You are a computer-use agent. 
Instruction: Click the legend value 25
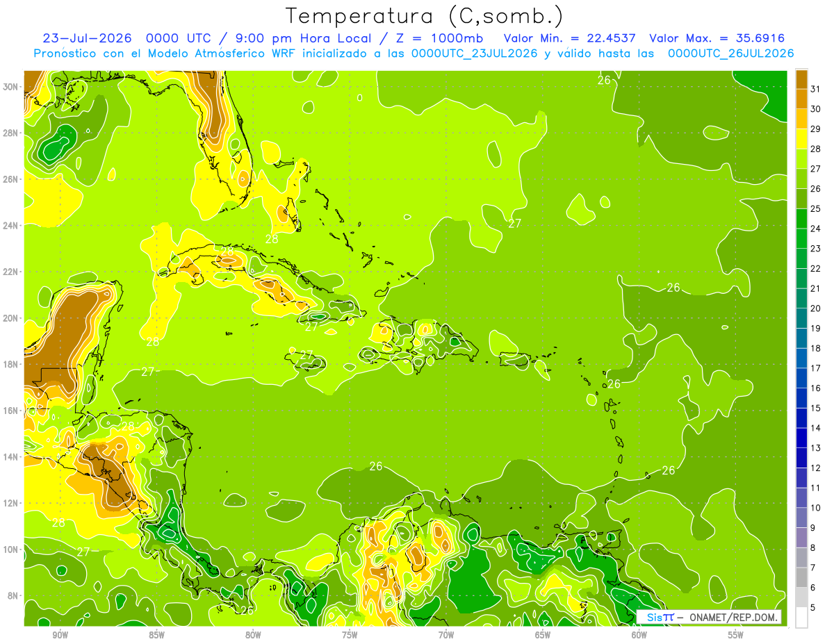[x=815, y=208]
